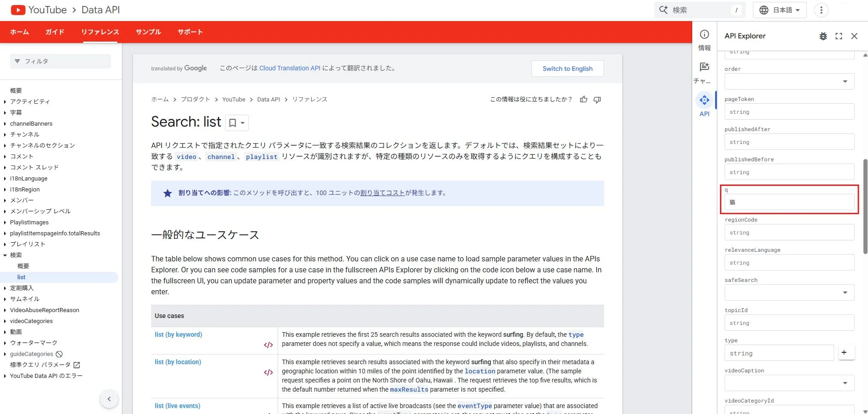The image size is (868, 414).
Task: Click the API Explorer panel vertical scrollbar
Action: [865, 207]
